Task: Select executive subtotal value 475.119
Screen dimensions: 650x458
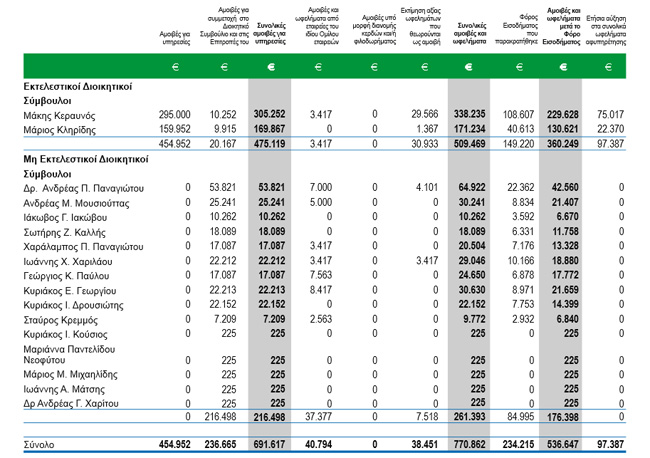Action: [269, 144]
